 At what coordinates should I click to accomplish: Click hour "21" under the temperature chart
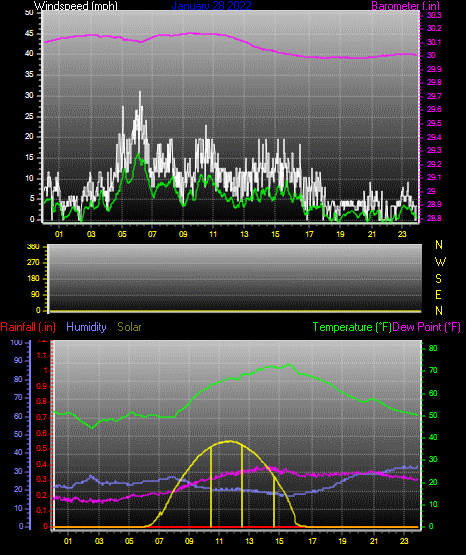(374, 541)
